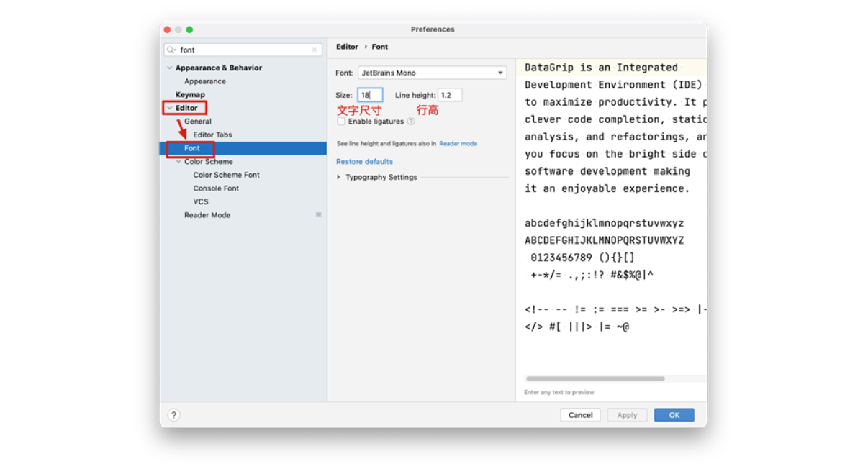Select Appearance in settings tree
Image resolution: width=868 pixels, height=469 pixels.
[x=205, y=81]
